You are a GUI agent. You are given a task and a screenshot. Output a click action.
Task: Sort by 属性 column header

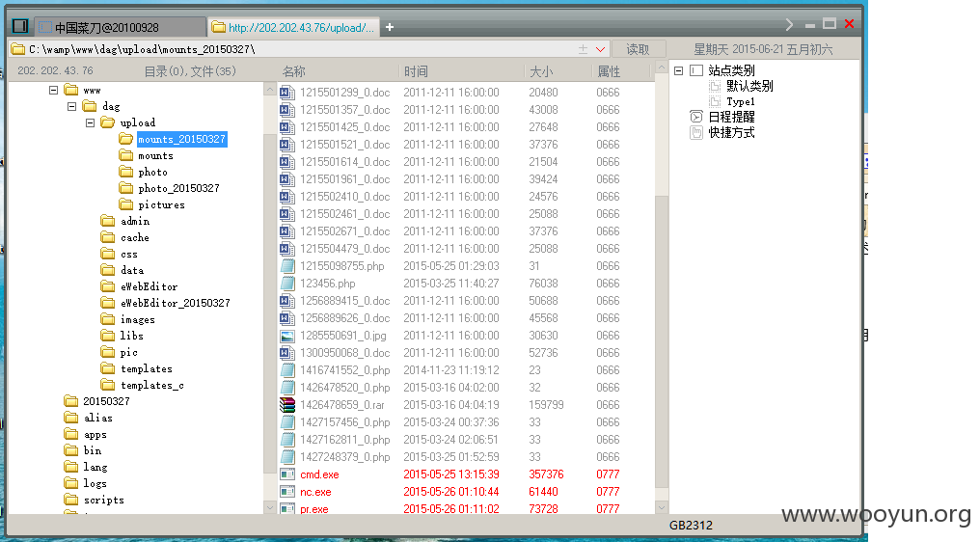[x=609, y=72]
